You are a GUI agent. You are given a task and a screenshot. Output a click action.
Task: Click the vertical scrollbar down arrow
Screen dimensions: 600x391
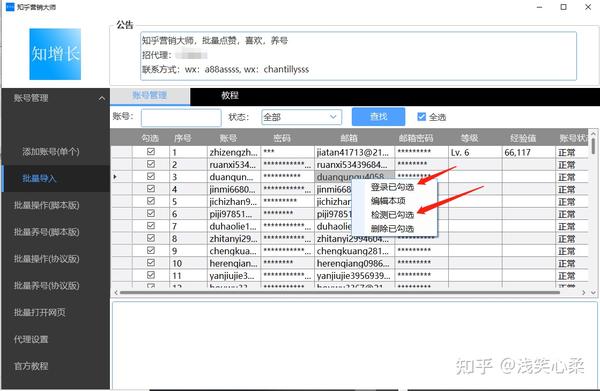click(x=593, y=292)
